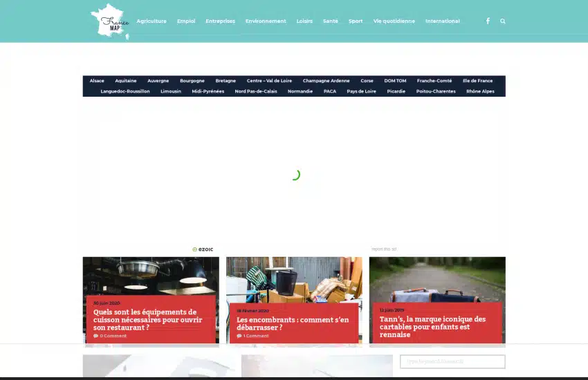This screenshot has width=588, height=380.
Task: Open the Environnement menu
Action: (266, 21)
